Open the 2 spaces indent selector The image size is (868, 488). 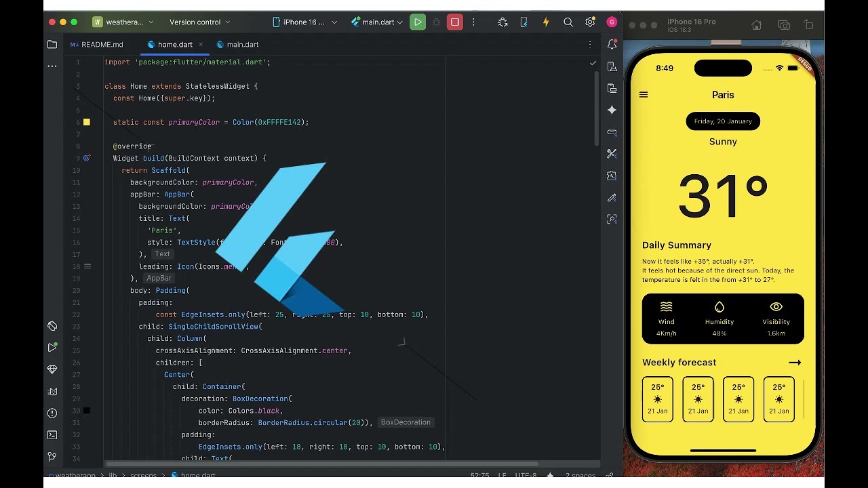point(580,476)
